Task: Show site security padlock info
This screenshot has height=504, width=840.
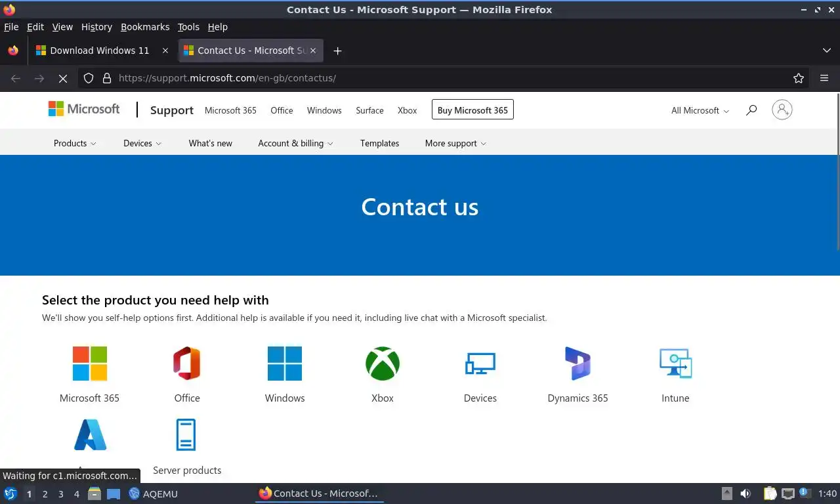Action: click(107, 78)
